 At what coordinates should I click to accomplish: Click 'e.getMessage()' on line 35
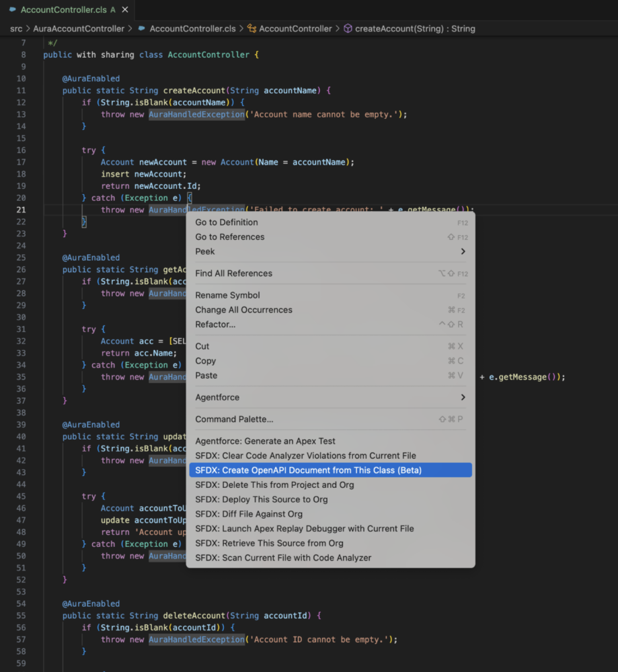click(523, 377)
